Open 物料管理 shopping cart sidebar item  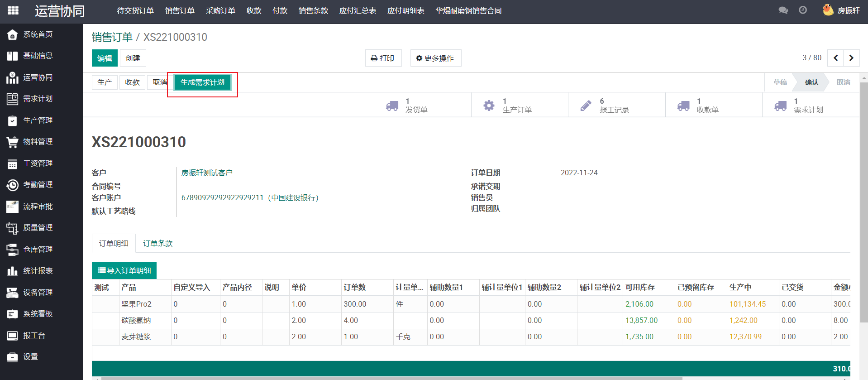[38, 142]
